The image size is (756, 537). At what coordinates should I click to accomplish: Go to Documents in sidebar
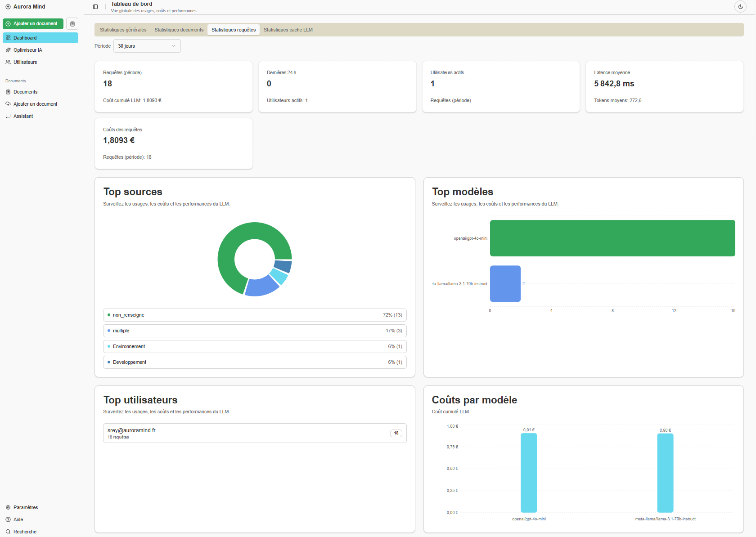point(25,92)
